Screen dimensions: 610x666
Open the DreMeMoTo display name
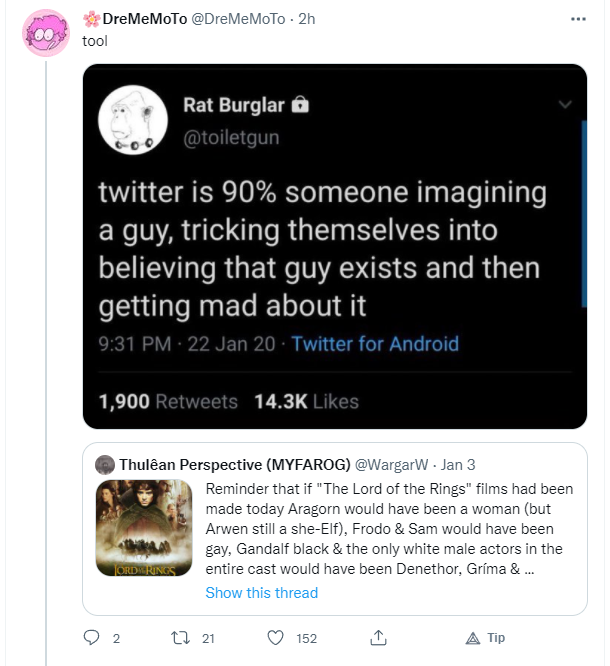tap(144, 19)
